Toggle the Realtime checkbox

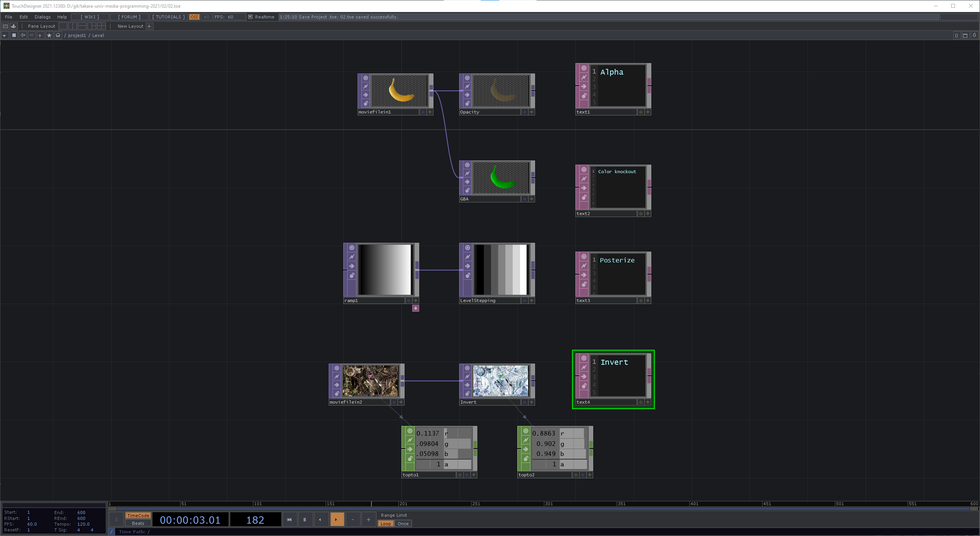[251, 17]
